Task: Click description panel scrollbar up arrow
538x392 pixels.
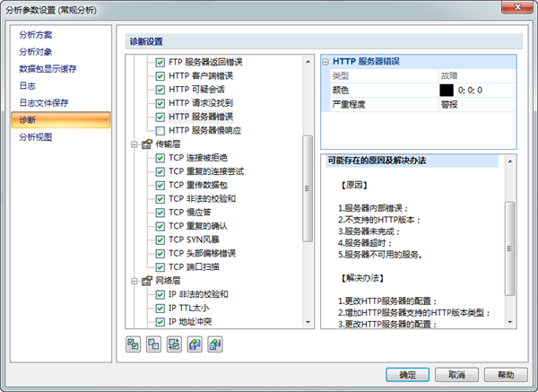Action: click(510, 161)
